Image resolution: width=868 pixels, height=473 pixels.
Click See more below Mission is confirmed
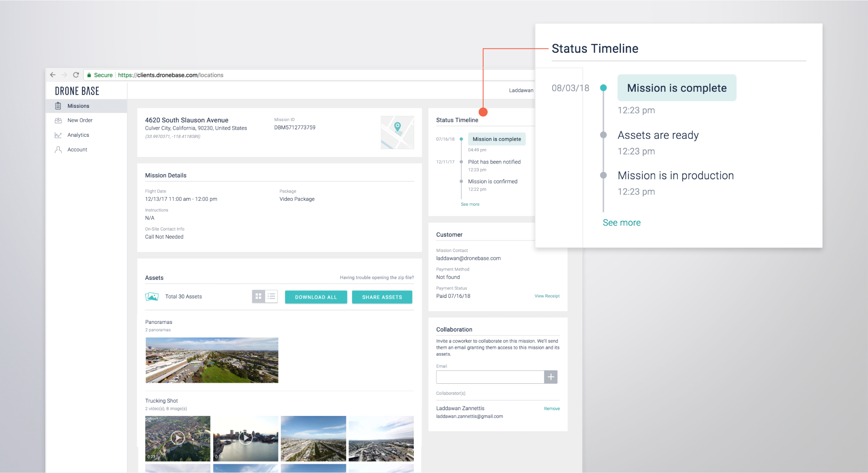pos(470,204)
